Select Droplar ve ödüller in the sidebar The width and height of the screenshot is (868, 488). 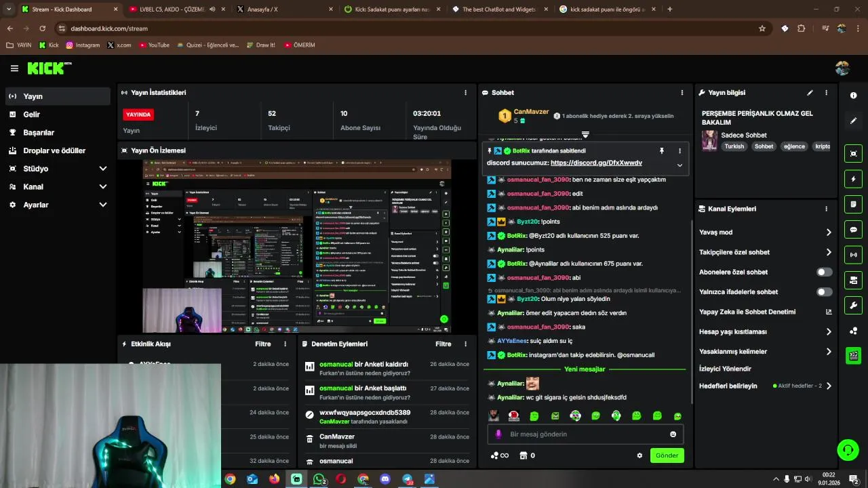point(58,150)
